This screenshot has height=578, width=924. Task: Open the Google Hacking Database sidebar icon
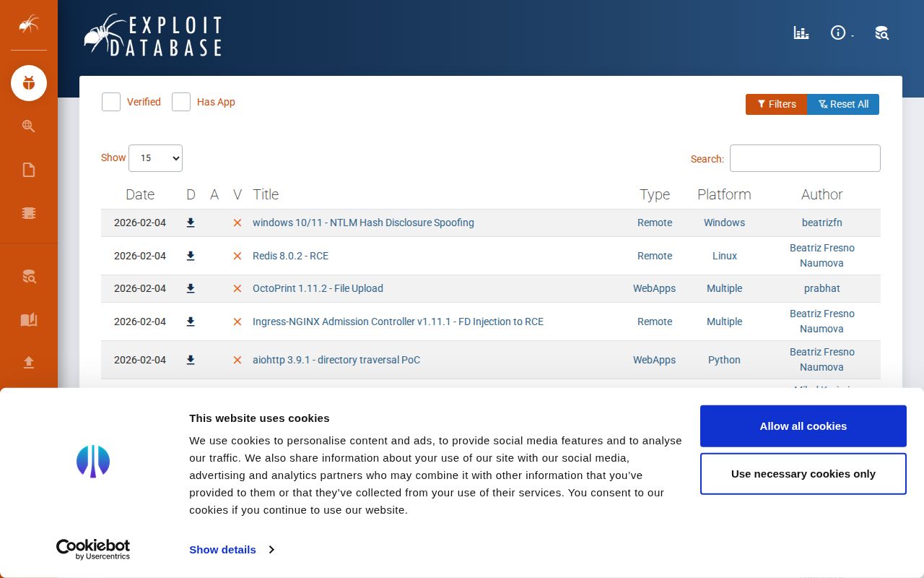(29, 126)
